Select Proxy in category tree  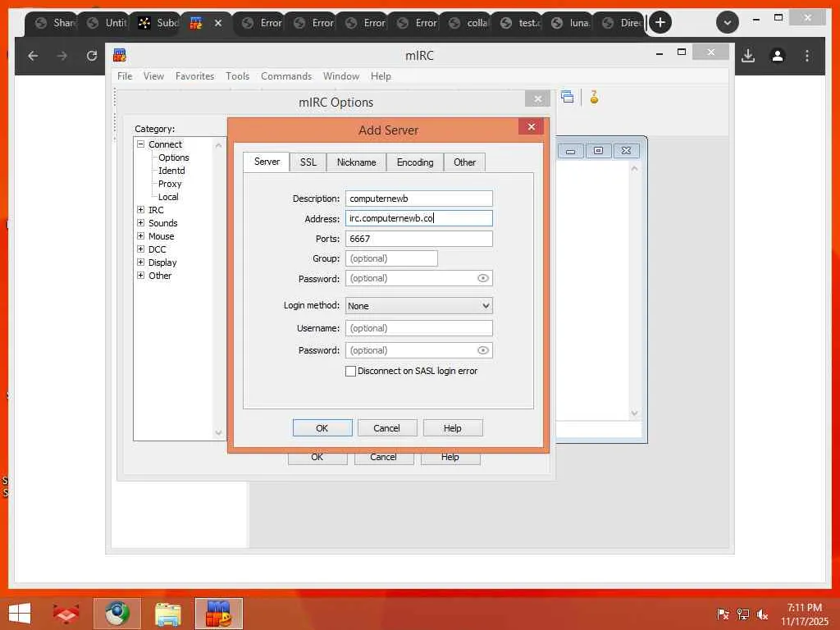[x=170, y=184]
